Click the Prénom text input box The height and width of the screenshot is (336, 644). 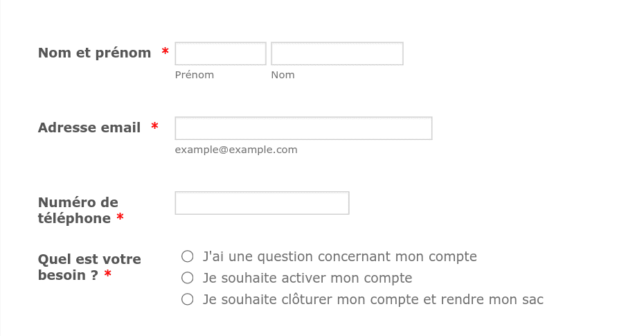(x=221, y=53)
